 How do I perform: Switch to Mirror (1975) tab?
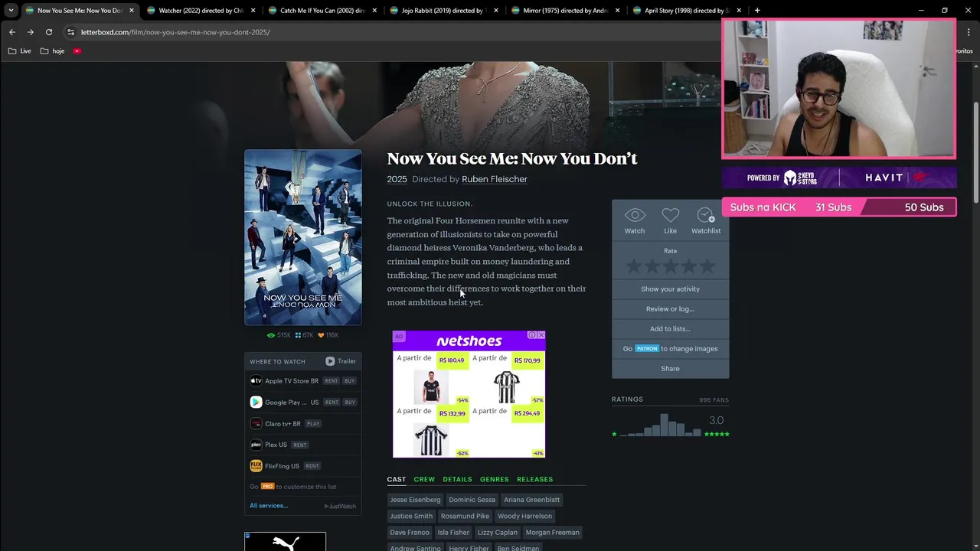565,11
